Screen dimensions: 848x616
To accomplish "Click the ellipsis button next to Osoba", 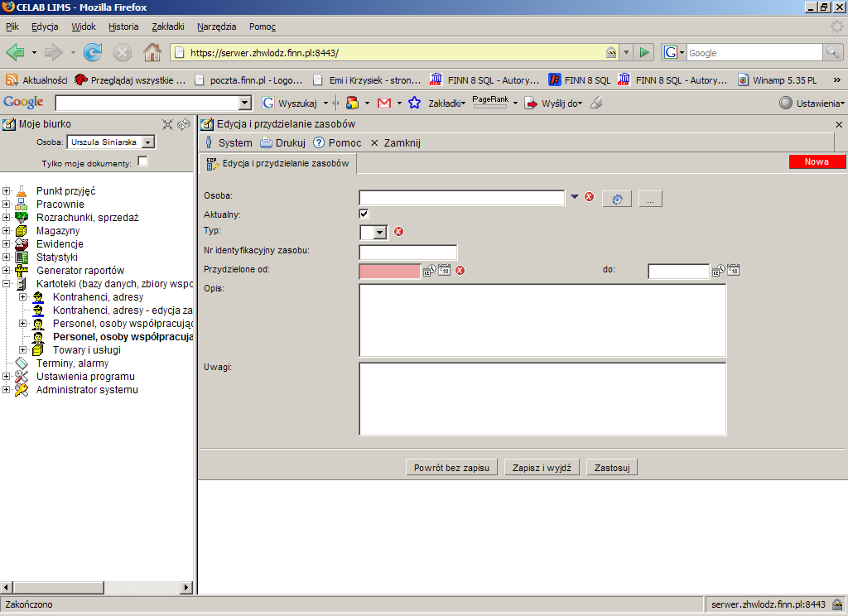I will click(650, 199).
